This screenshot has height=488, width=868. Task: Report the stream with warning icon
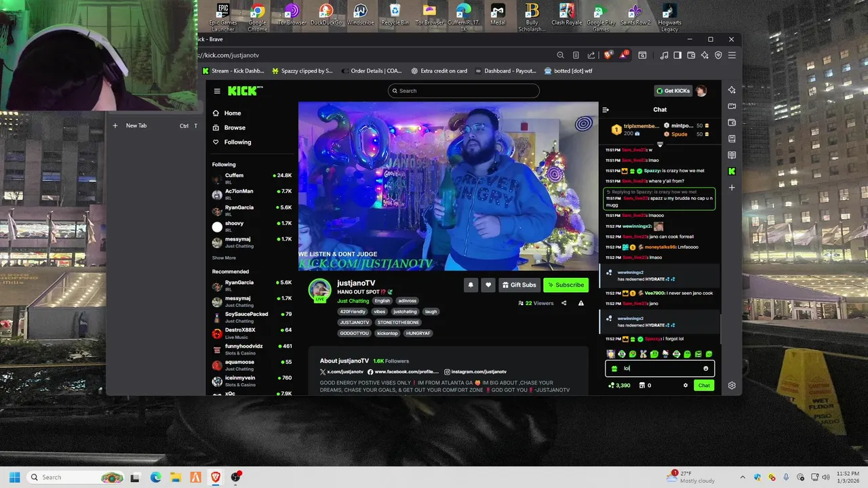pos(581,303)
